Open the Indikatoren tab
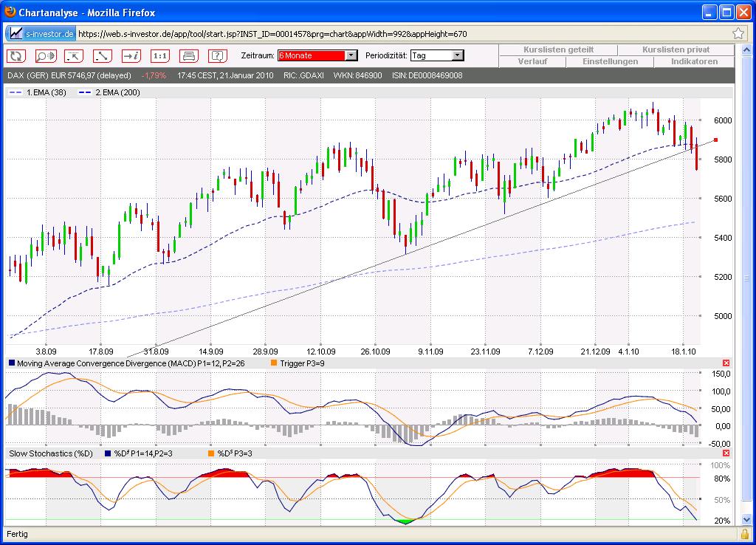 [694, 62]
